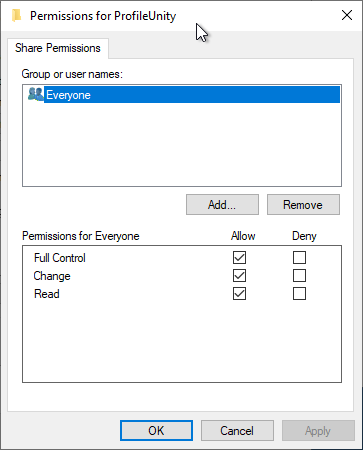363x450 pixels.
Task: Click the Deny column header
Action: (304, 236)
